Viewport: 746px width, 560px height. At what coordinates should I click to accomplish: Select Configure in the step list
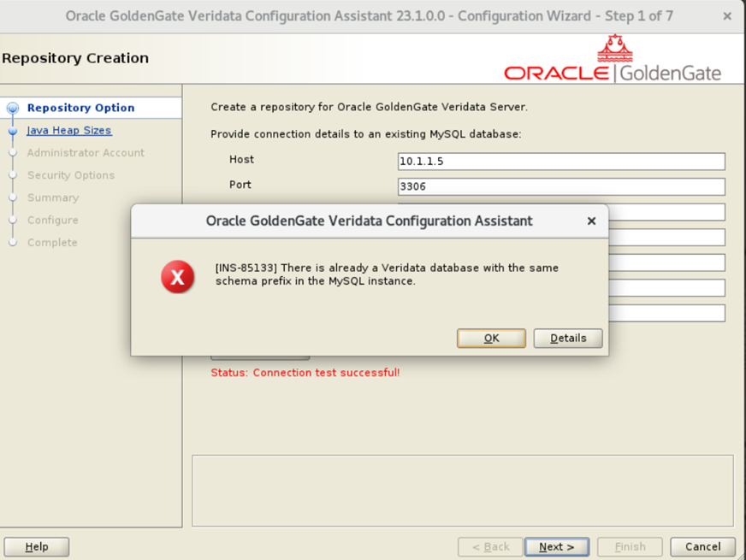click(x=53, y=220)
